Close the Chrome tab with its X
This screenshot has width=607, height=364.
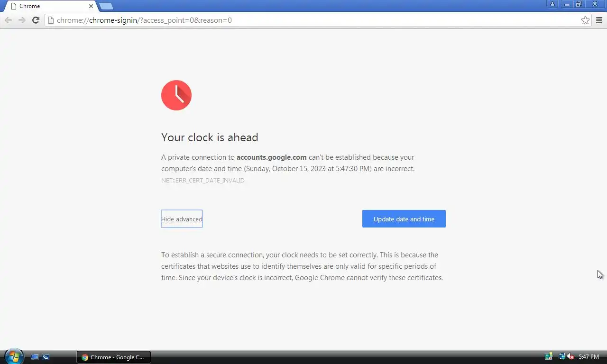pos(91,6)
